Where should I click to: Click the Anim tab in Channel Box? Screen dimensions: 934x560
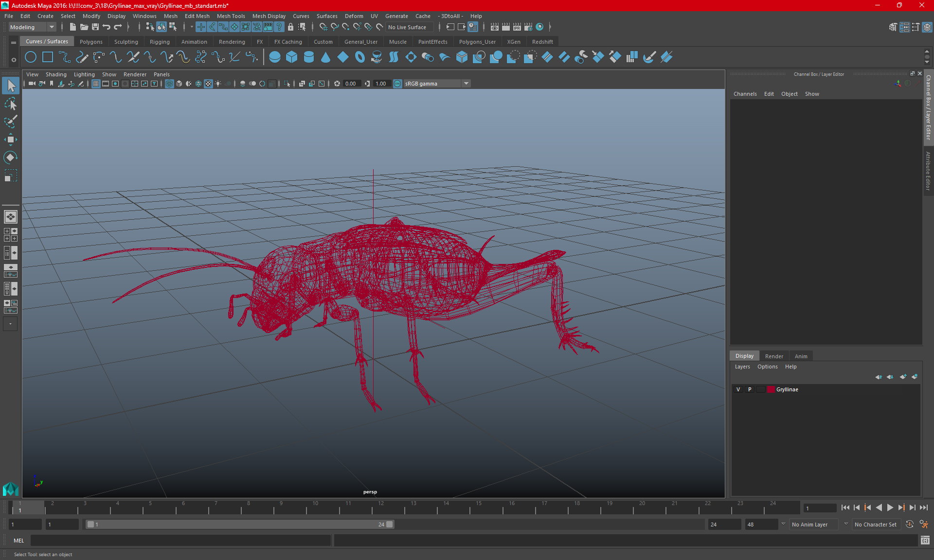[x=801, y=356]
